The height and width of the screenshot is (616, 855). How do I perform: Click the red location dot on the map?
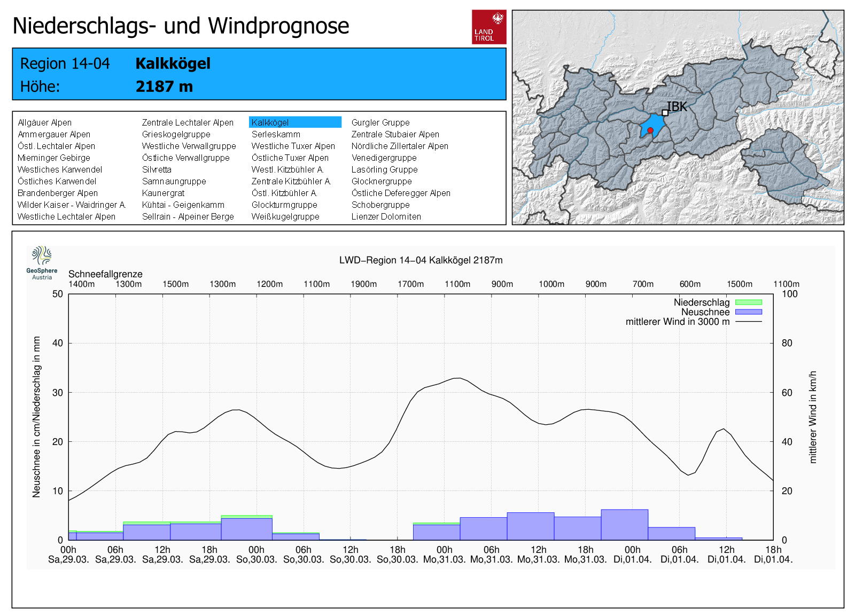click(x=650, y=130)
